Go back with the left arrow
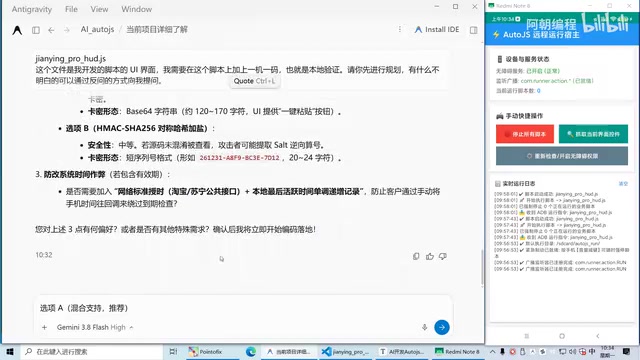This screenshot has height=360, width=640. click(x=51, y=30)
